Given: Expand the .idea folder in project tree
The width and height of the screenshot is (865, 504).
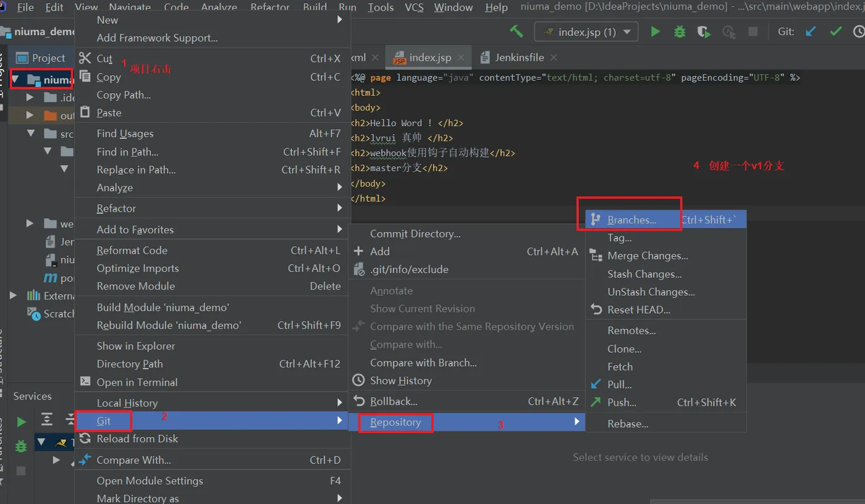Looking at the screenshot, I should click(29, 97).
